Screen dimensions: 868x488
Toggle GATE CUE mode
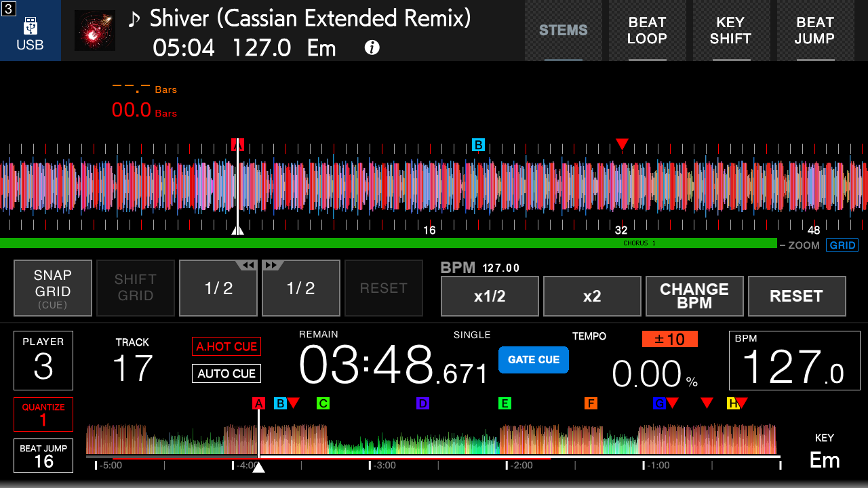pos(534,360)
